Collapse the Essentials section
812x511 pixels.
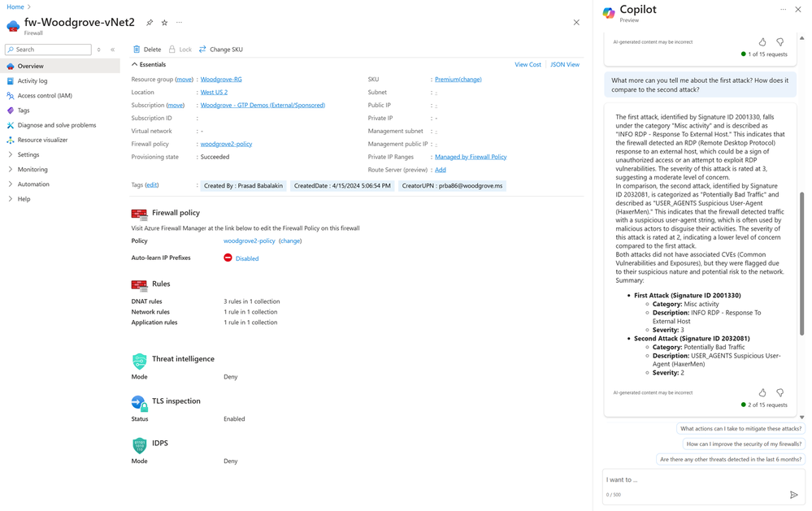coord(149,65)
